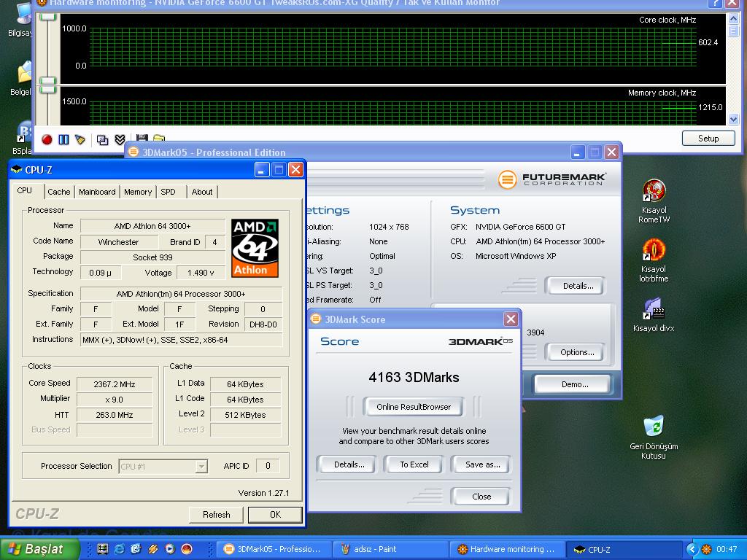Click the CPU-Z taskbar button
The width and height of the screenshot is (747, 560).
624,549
